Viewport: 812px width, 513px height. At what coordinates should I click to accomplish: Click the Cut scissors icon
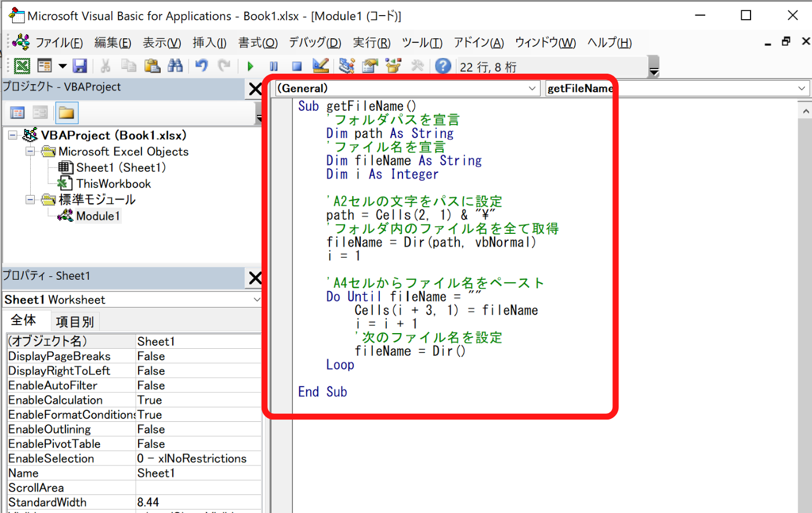coord(106,66)
